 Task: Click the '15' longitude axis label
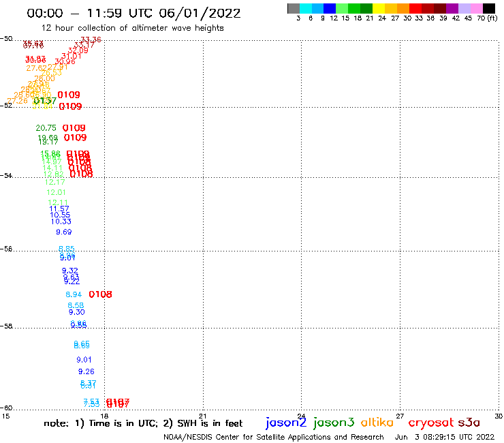click(x=5, y=416)
